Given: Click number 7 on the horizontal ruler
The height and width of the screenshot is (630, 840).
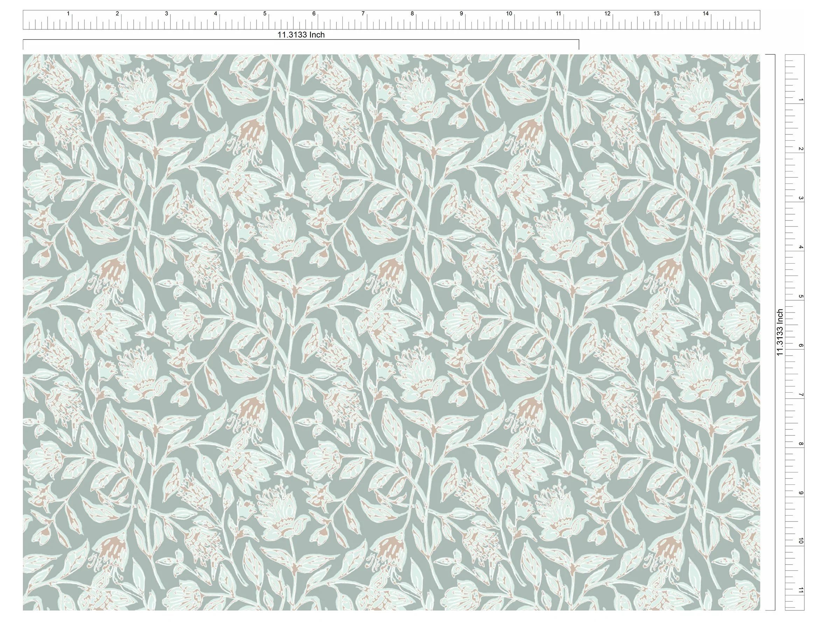Looking at the screenshot, I should tap(363, 14).
